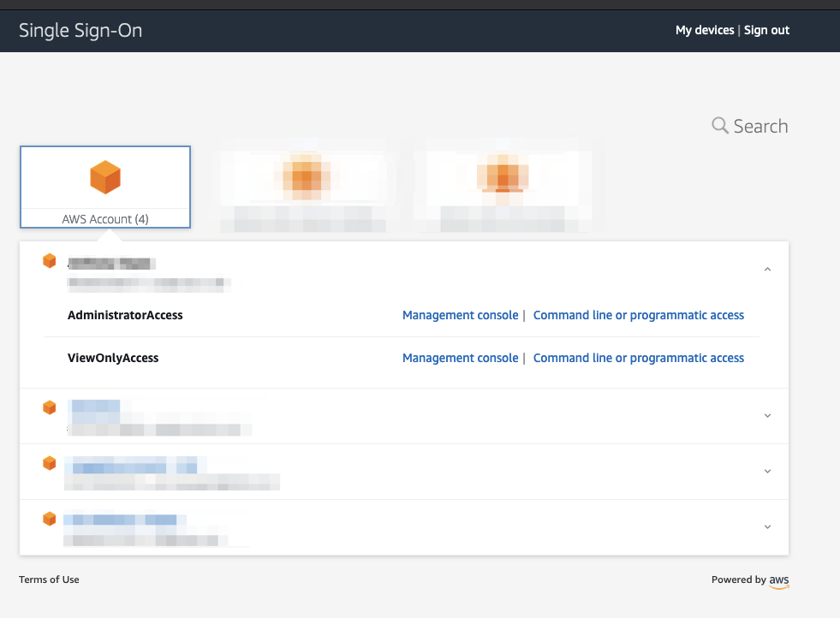The image size is (840, 618).
Task: Click cube icon of the expanded first account
Action: [x=50, y=261]
